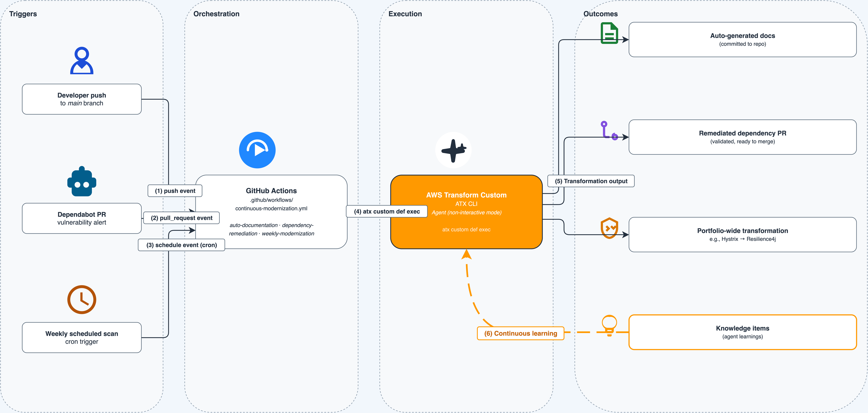868x413 pixels.
Task: Select the AWS Transform Custom node
Action: click(466, 212)
